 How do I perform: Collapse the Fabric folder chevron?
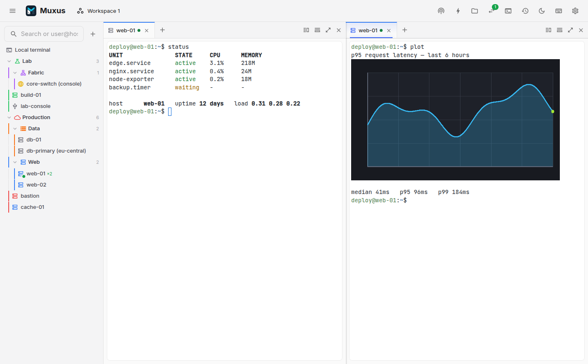(x=15, y=72)
